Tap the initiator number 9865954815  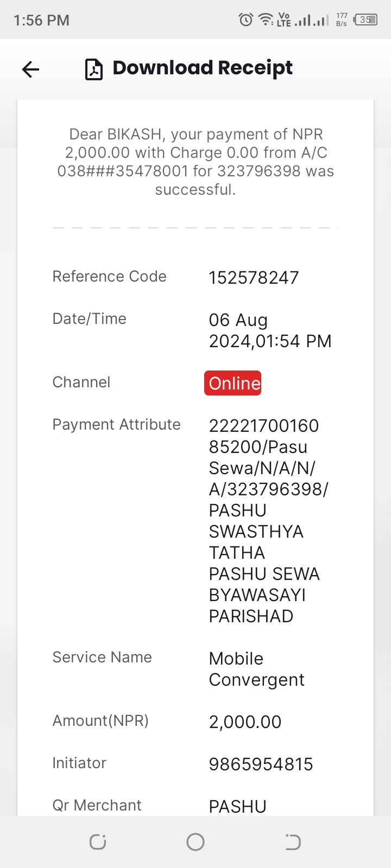261,764
